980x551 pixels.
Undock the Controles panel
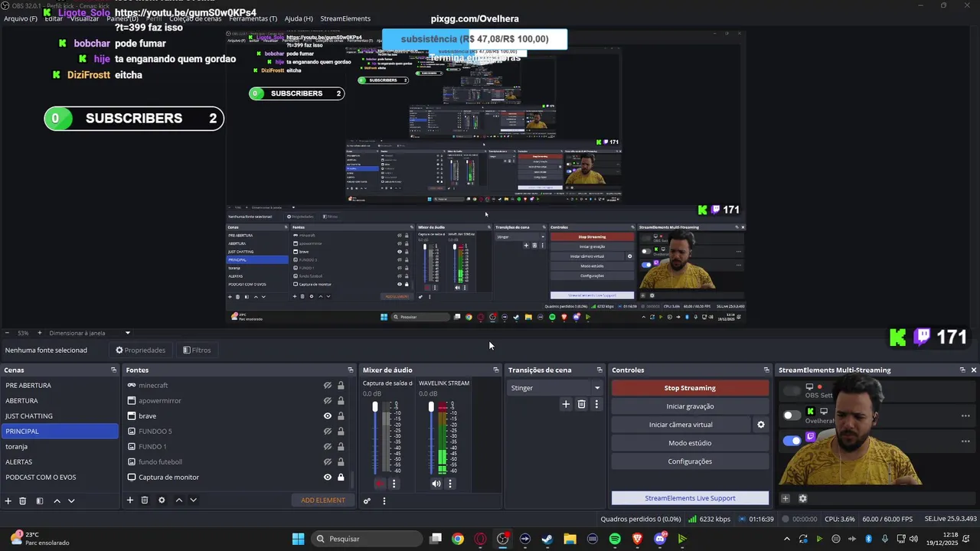(x=766, y=370)
